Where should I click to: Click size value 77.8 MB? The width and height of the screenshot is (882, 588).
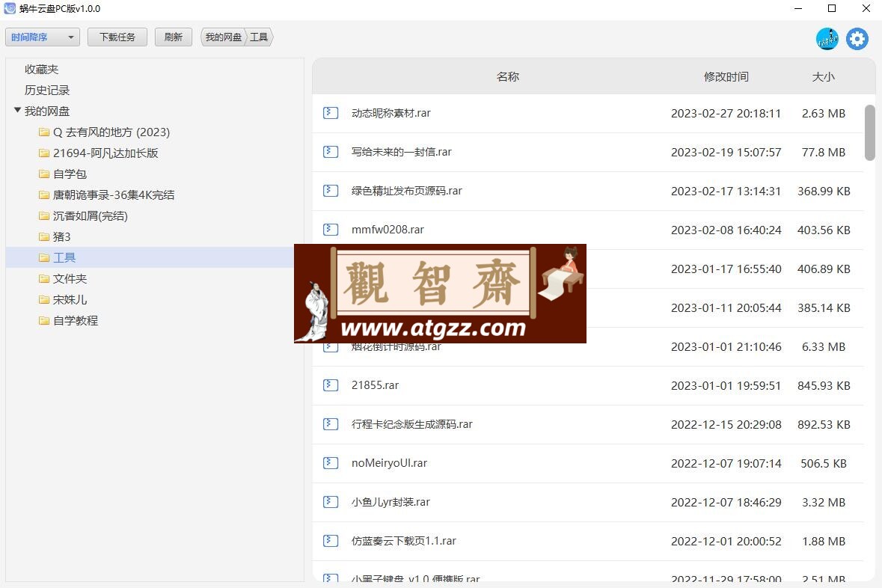click(824, 152)
